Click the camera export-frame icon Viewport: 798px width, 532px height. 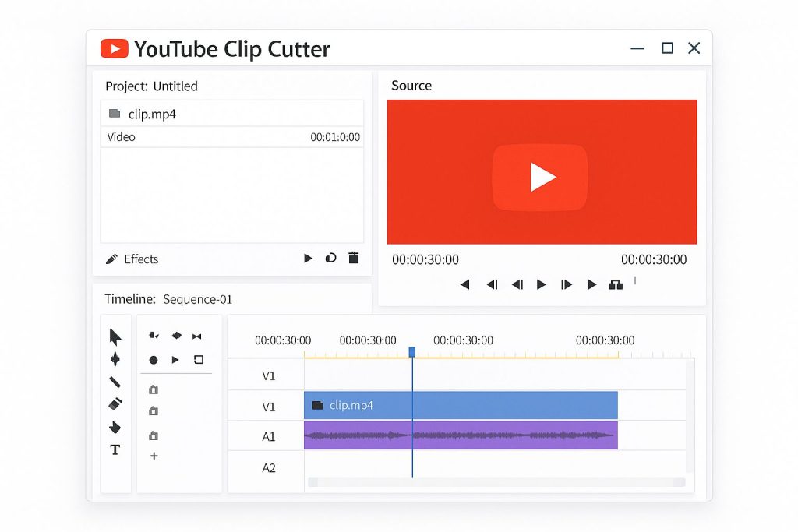pyautogui.click(x=616, y=285)
